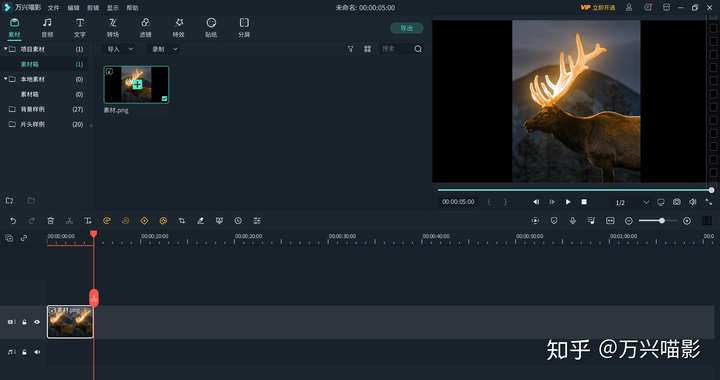Click the VIP 立即开通 button
720x380 pixels.
coord(597,8)
